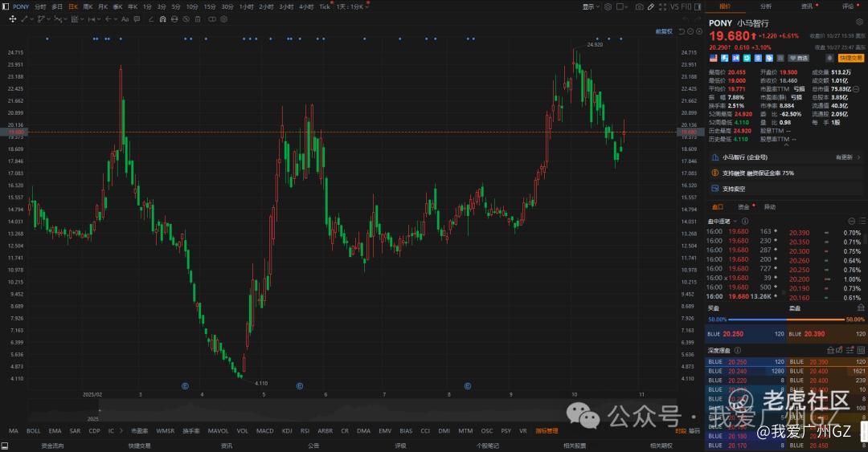Screen dimensions: 868x452
Task: Undo chart zoom with the arrow icon
Action: click(x=682, y=31)
